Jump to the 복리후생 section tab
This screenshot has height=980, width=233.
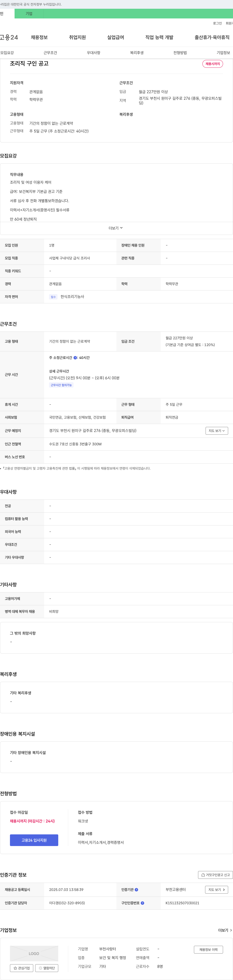click(137, 53)
